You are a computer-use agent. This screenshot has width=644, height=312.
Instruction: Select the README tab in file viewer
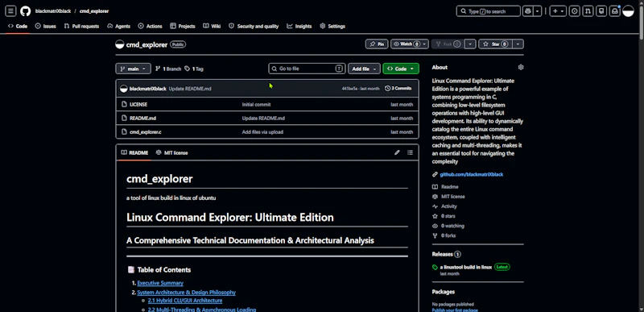pyautogui.click(x=134, y=153)
